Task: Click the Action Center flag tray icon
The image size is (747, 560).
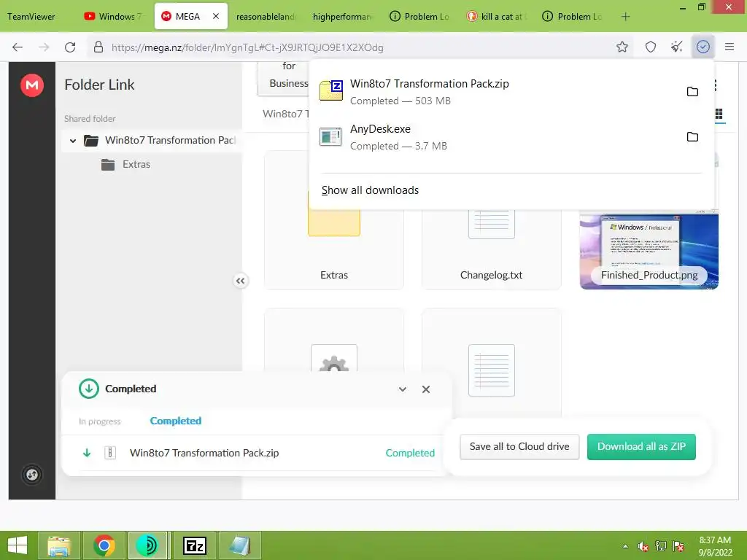Action: pyautogui.click(x=678, y=546)
